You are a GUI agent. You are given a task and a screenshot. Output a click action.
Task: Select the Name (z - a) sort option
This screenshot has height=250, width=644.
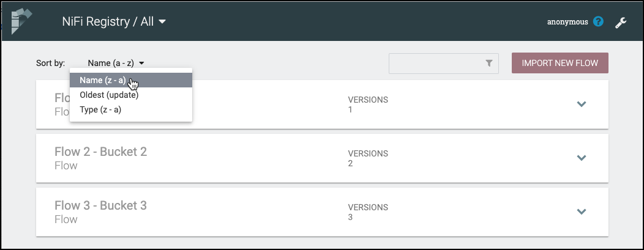[x=103, y=80]
